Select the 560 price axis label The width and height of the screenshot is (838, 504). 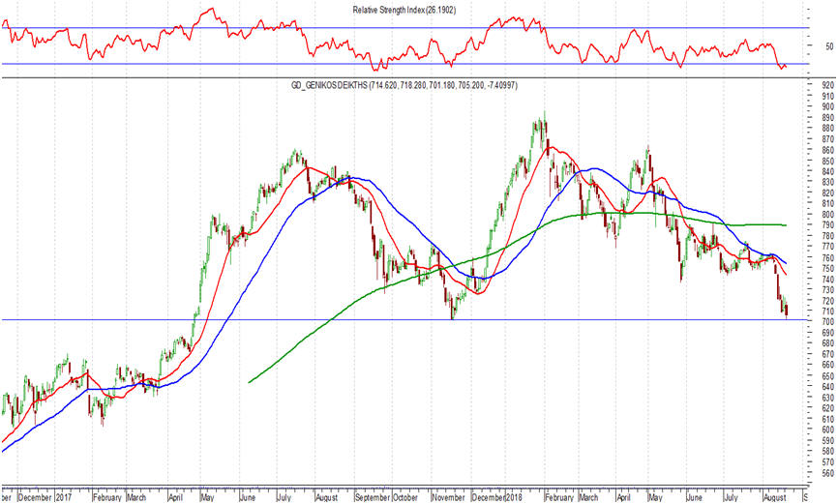coord(828,473)
